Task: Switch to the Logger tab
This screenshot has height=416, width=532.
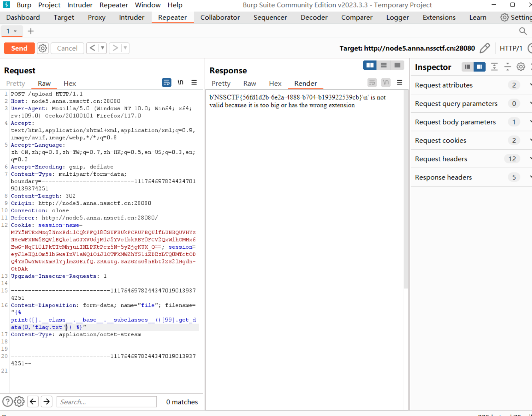Action: click(x=397, y=17)
